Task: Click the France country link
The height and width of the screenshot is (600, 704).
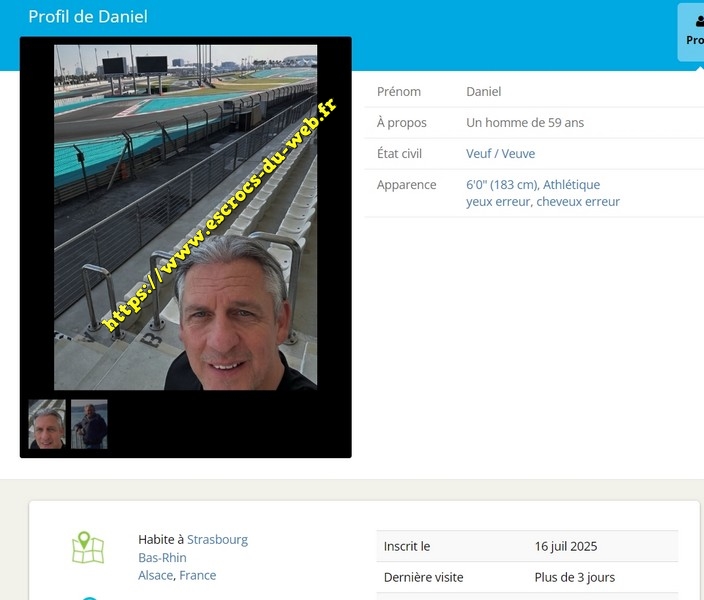Action: point(198,576)
